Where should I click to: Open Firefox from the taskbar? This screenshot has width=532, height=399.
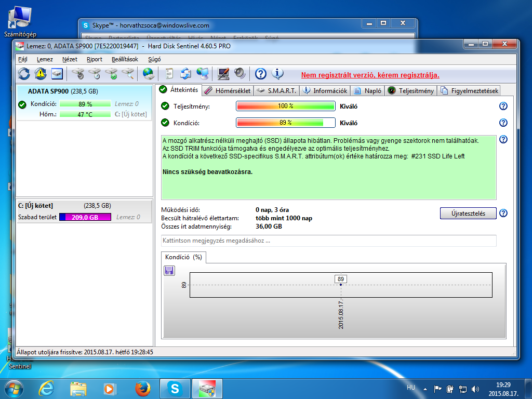143,389
